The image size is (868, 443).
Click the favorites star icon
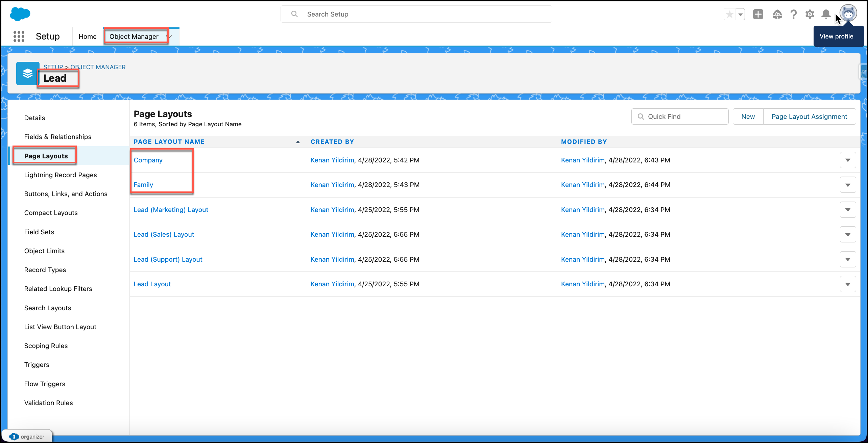coord(729,15)
